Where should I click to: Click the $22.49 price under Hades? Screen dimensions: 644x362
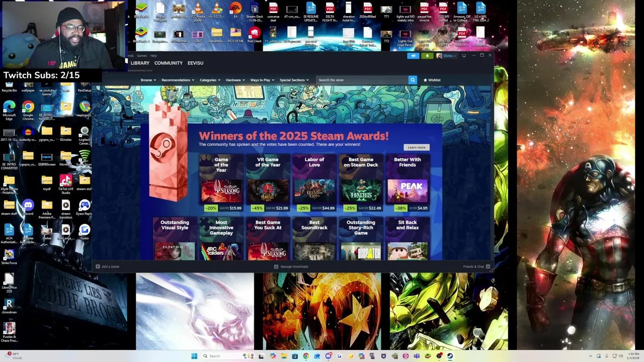tap(374, 208)
